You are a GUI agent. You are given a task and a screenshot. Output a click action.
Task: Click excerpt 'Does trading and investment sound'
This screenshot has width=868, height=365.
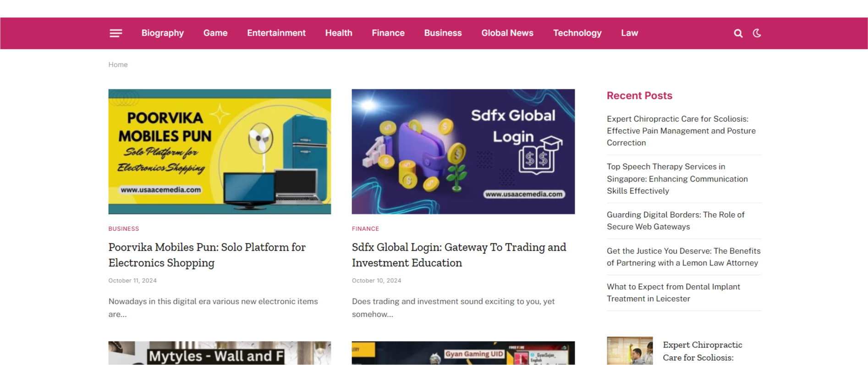453,308
